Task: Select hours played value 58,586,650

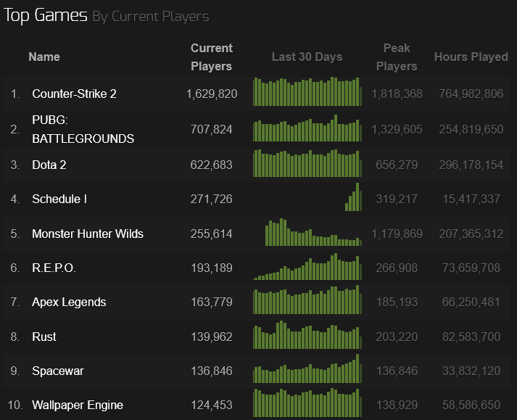Action: (x=471, y=405)
